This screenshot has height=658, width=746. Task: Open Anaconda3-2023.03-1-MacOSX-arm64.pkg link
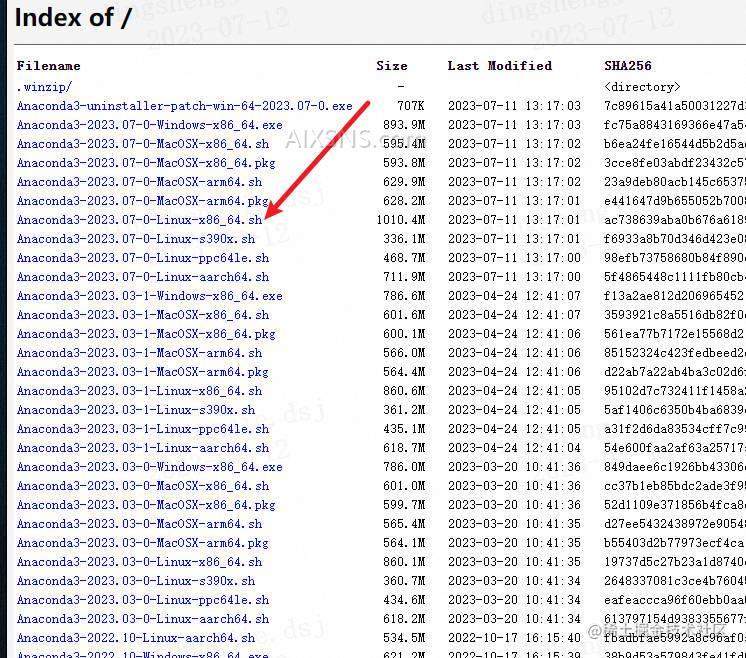pos(143,372)
